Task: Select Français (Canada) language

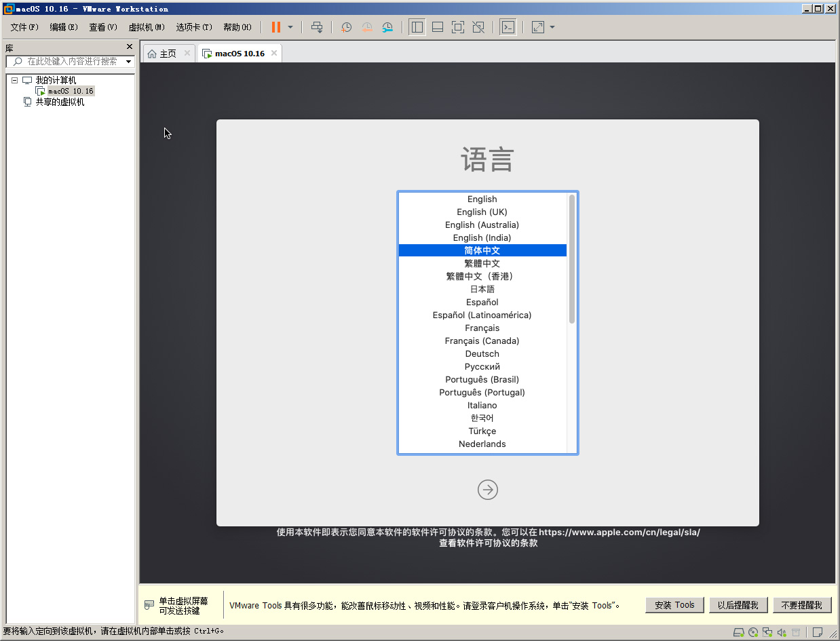Action: pyautogui.click(x=482, y=341)
